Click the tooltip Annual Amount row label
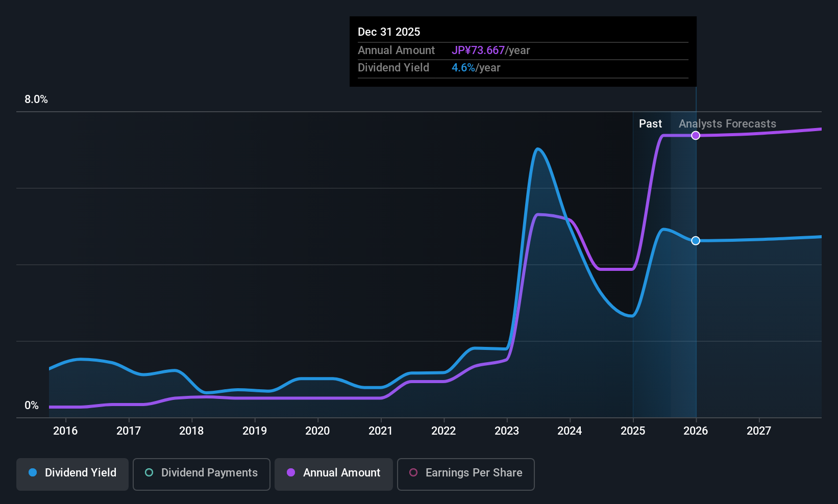 point(396,50)
